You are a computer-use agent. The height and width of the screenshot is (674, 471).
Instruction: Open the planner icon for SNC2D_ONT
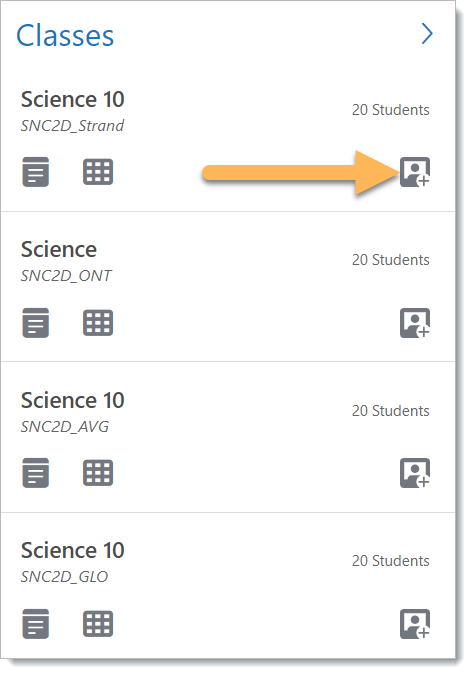[x=36, y=323]
